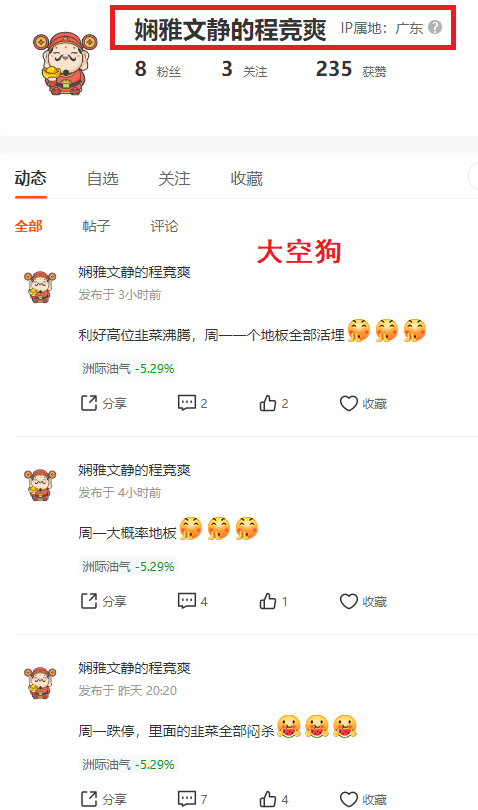
Task: Open the 收藏 tab
Action: click(x=246, y=179)
